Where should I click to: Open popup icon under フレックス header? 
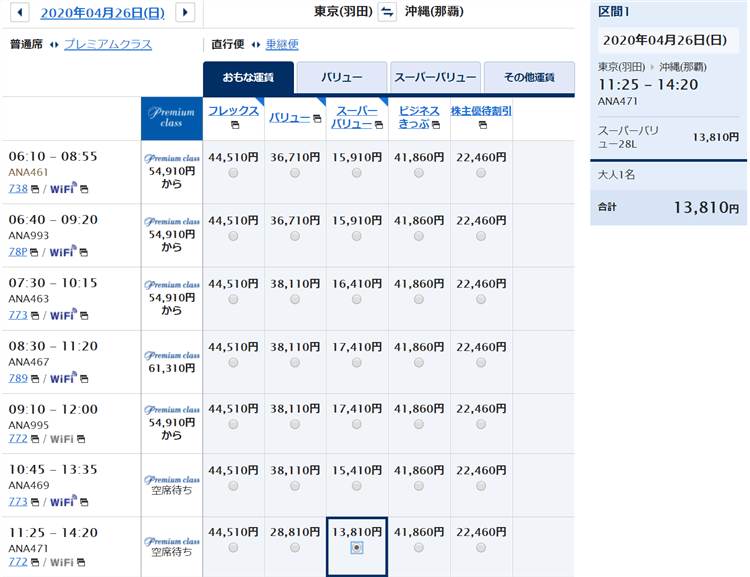232,126
